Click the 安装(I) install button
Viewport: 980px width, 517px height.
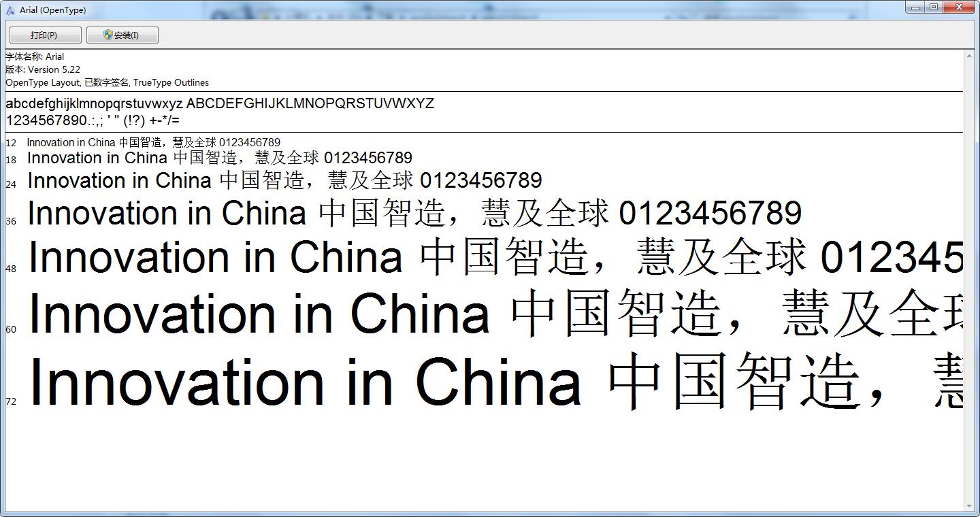click(122, 35)
